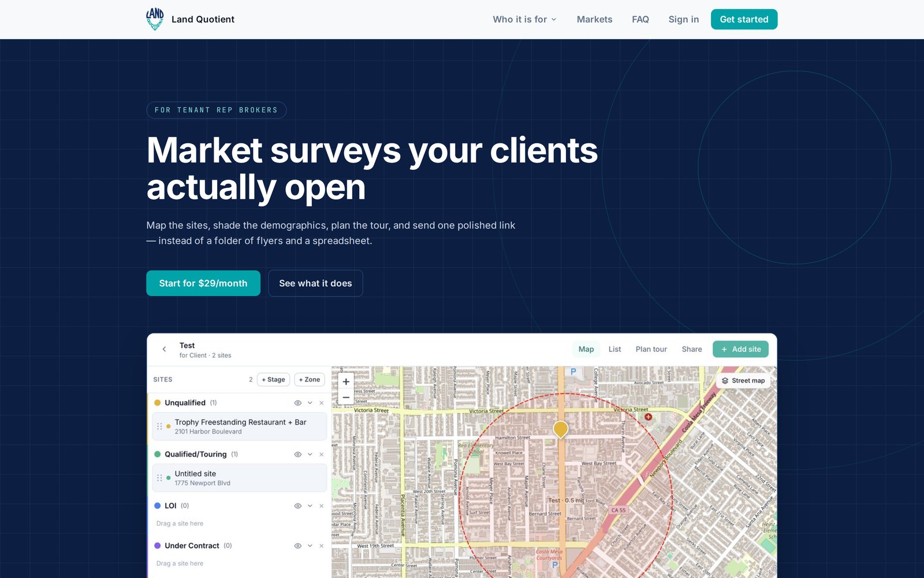Grab drag handle of Trophy Freestanding Restaurant
Viewport: 924px width, 578px height.
tap(159, 427)
